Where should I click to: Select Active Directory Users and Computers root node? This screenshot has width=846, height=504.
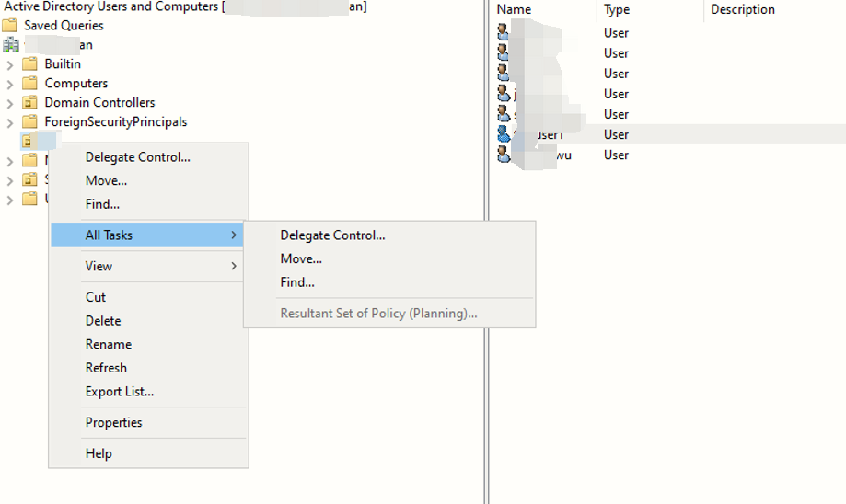[x=185, y=6]
